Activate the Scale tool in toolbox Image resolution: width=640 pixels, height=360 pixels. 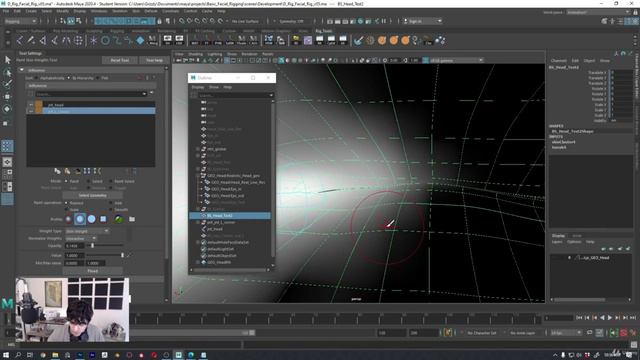point(6,123)
